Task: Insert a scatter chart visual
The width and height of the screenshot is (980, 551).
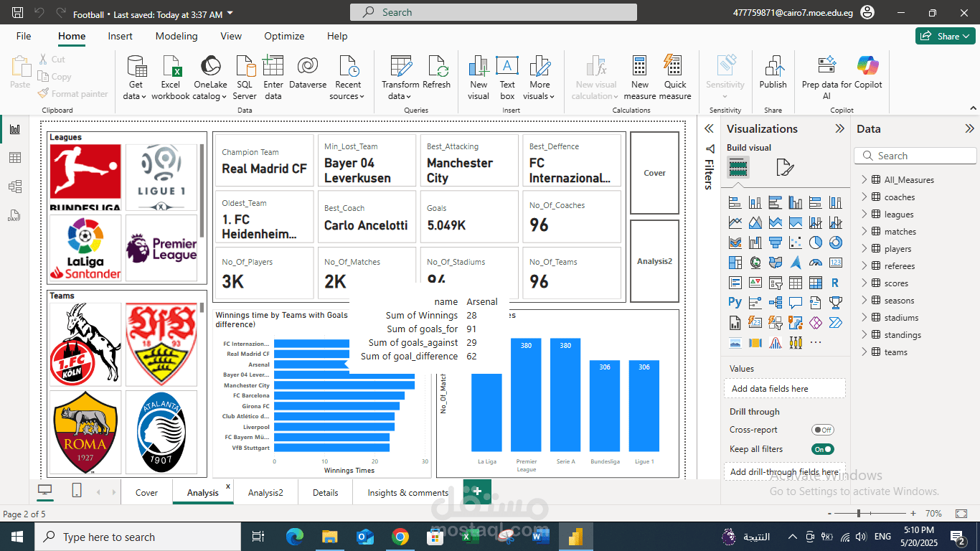Action: (x=795, y=242)
